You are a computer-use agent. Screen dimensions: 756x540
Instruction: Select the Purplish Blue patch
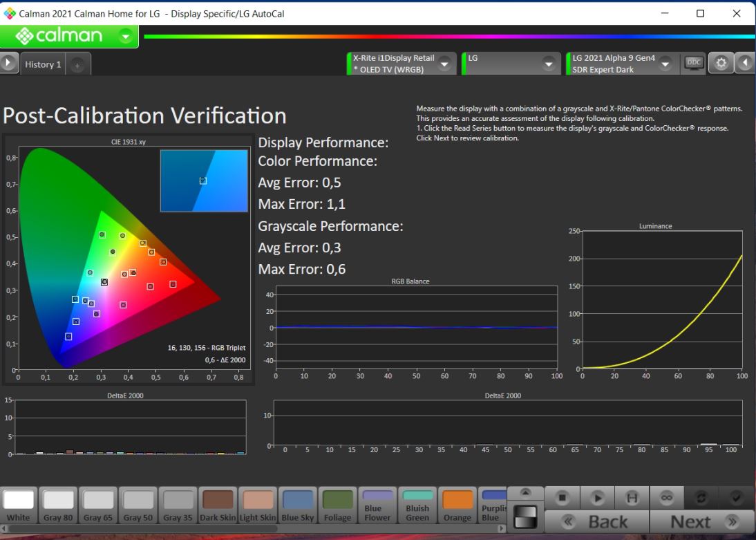(x=493, y=505)
